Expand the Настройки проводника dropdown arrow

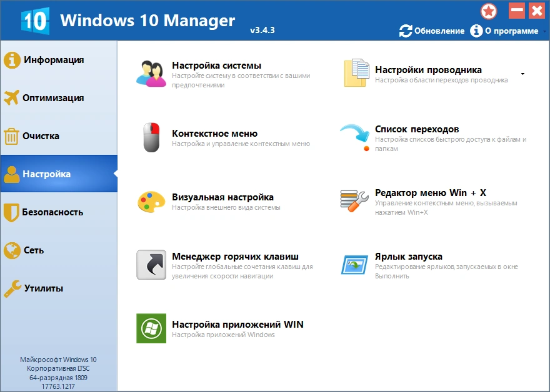point(522,74)
